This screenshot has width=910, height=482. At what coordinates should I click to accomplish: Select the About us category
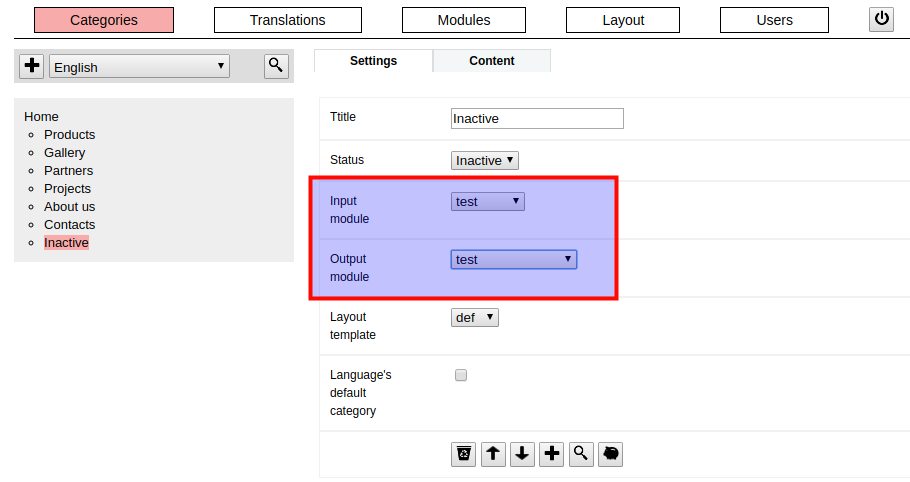click(x=70, y=206)
